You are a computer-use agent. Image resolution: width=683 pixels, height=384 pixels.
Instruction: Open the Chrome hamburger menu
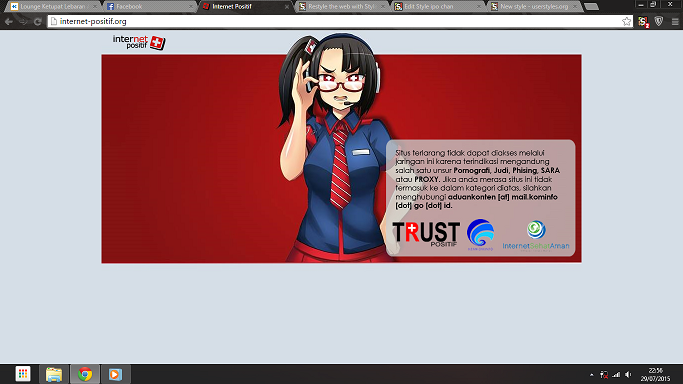pyautogui.click(x=675, y=21)
